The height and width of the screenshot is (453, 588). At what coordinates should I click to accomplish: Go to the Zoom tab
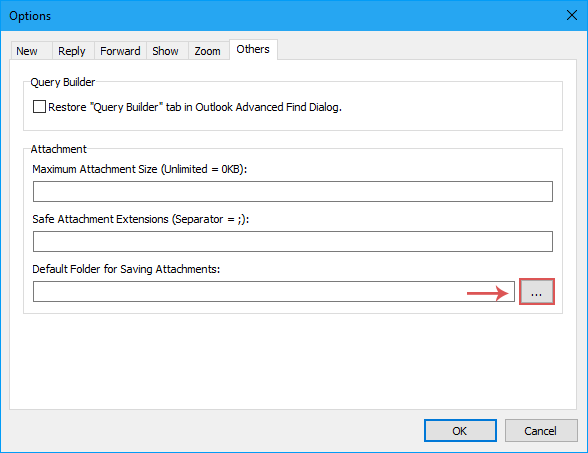pyautogui.click(x=208, y=51)
